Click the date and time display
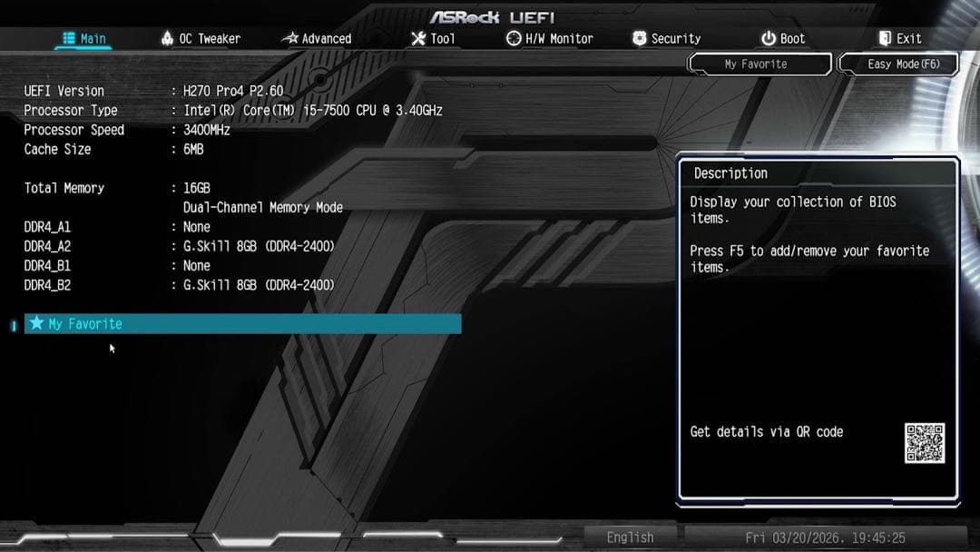The height and width of the screenshot is (552, 980). 825,537
